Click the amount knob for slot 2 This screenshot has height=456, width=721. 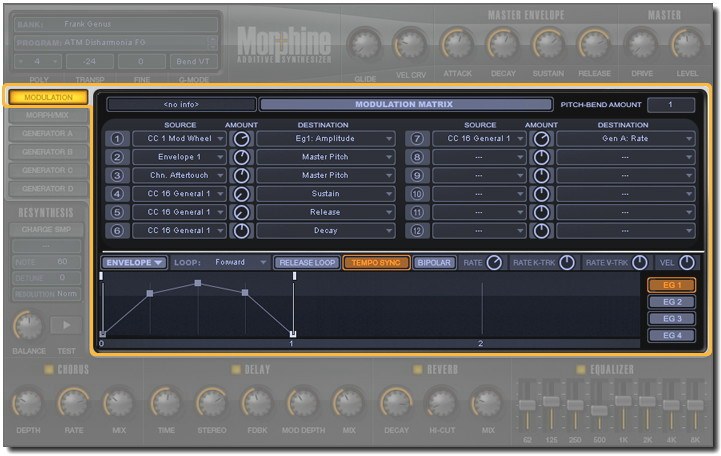[x=241, y=157]
